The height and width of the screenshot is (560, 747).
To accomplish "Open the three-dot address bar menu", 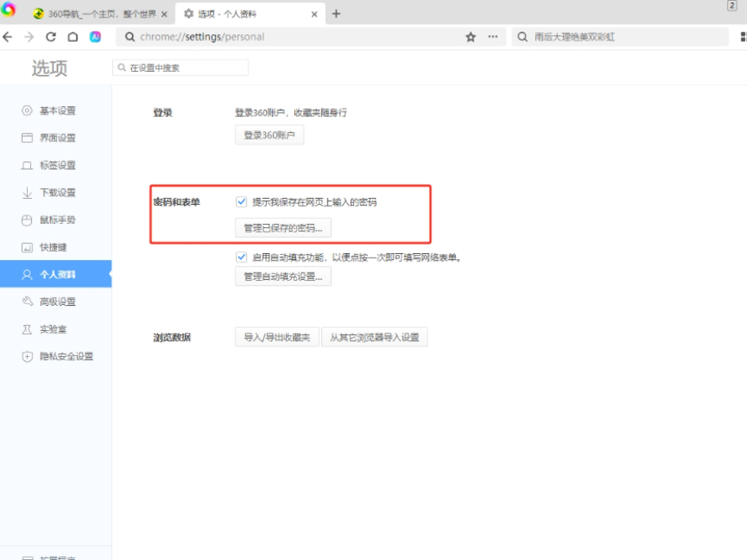I will (x=493, y=37).
